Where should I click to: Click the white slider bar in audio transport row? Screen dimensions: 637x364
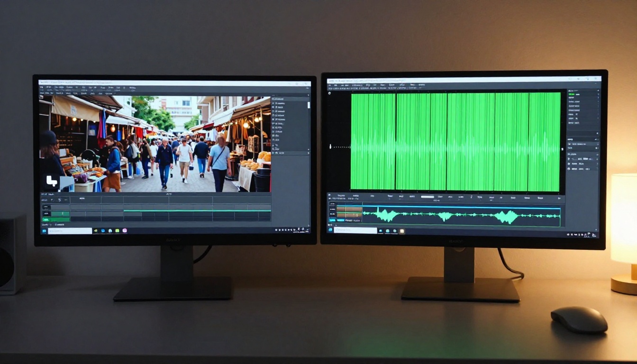(x=428, y=197)
